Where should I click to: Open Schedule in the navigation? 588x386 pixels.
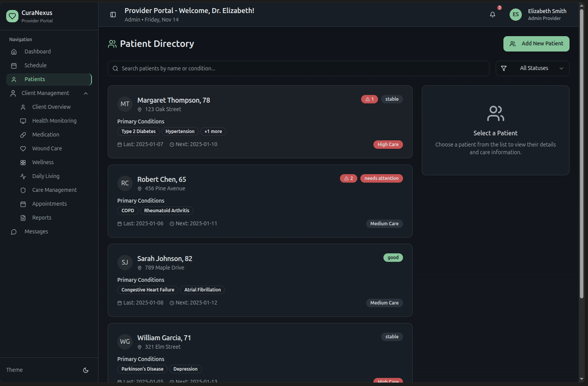click(35, 66)
